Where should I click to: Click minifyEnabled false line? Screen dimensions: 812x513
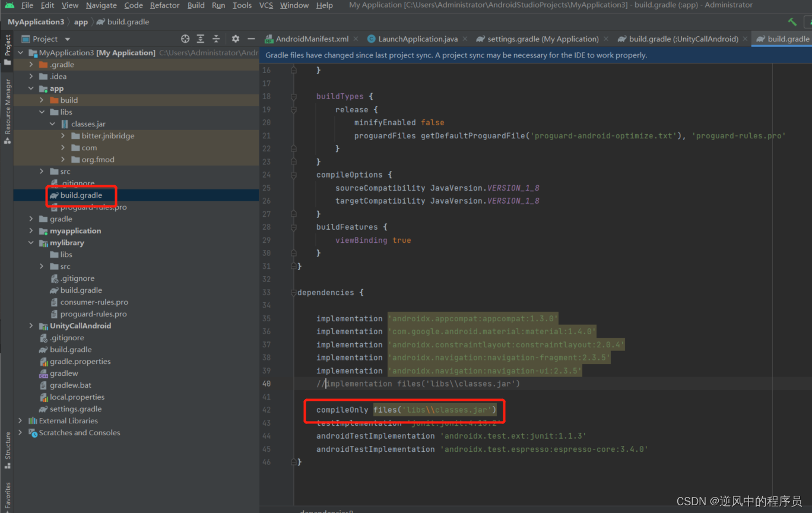click(x=399, y=122)
